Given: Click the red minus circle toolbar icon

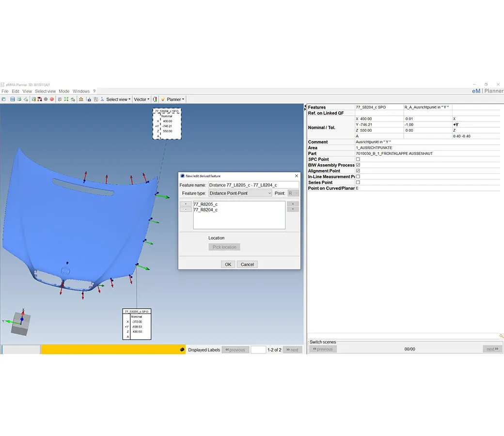Looking at the screenshot, I should pyautogui.click(x=52, y=99).
